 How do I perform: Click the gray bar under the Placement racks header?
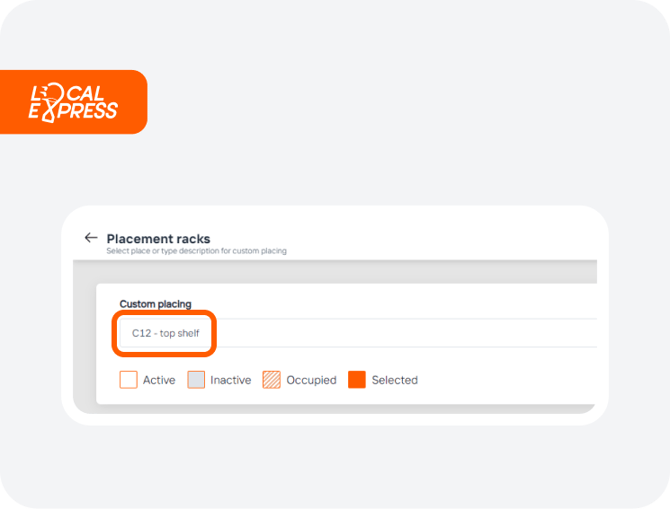[335, 271]
